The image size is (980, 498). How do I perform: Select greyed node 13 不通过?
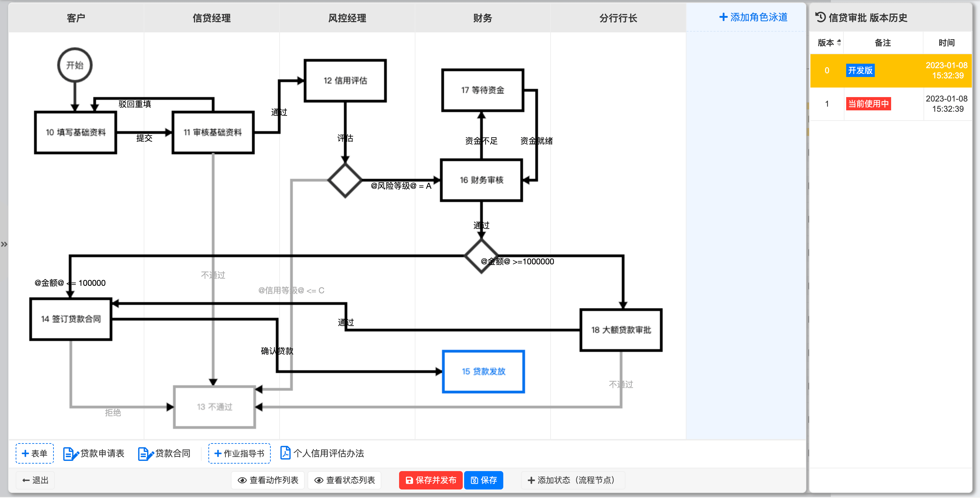click(215, 407)
